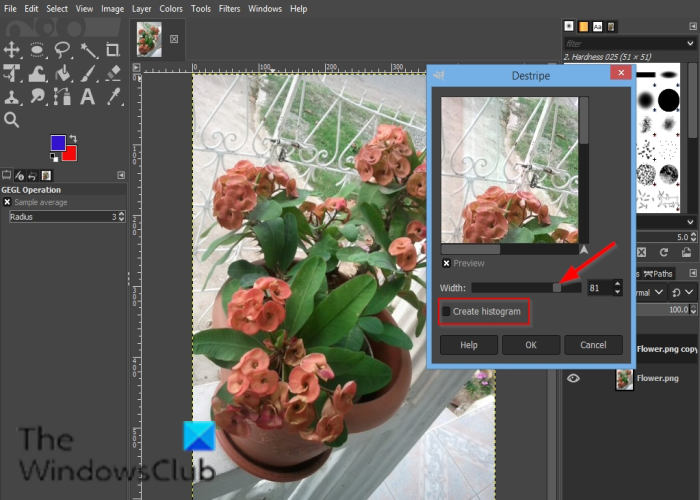Select the Ellipse Select tool
The width and height of the screenshot is (700, 500).
38,49
